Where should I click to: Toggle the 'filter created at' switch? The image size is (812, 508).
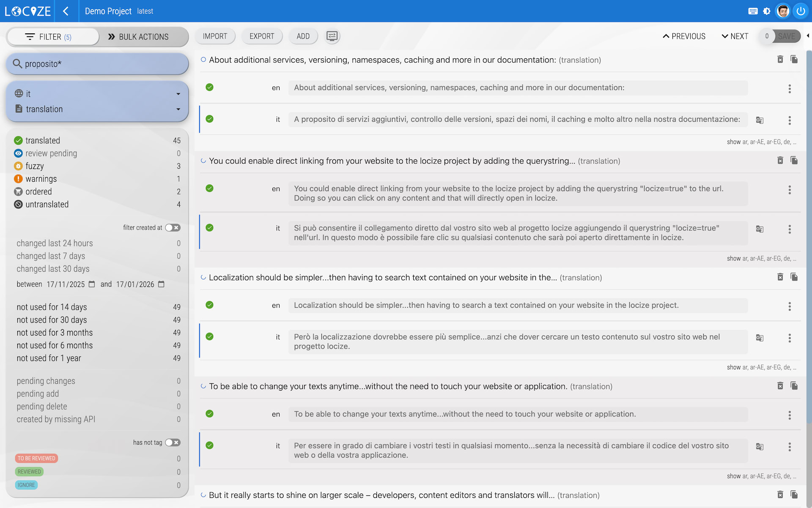pos(173,228)
